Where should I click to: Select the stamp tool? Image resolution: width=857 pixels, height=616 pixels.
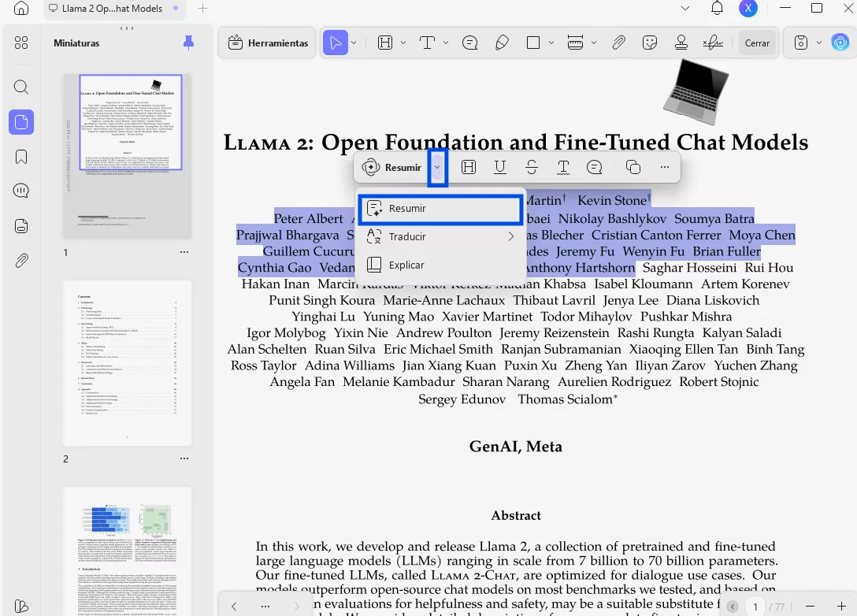[x=681, y=43]
